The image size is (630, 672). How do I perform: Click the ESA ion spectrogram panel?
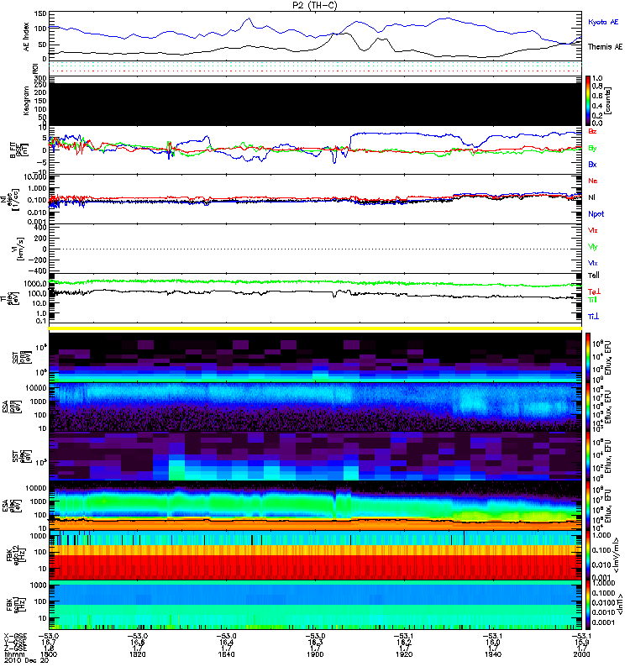[x=316, y=407]
